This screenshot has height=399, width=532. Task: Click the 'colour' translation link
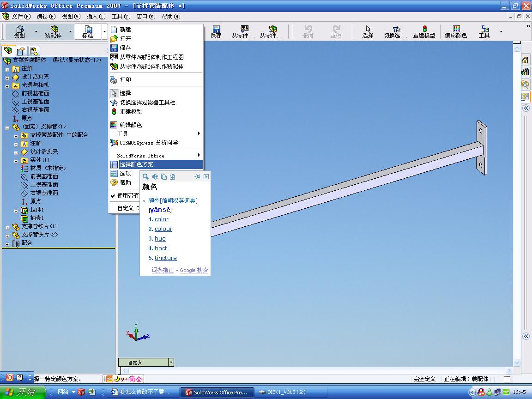coord(163,229)
